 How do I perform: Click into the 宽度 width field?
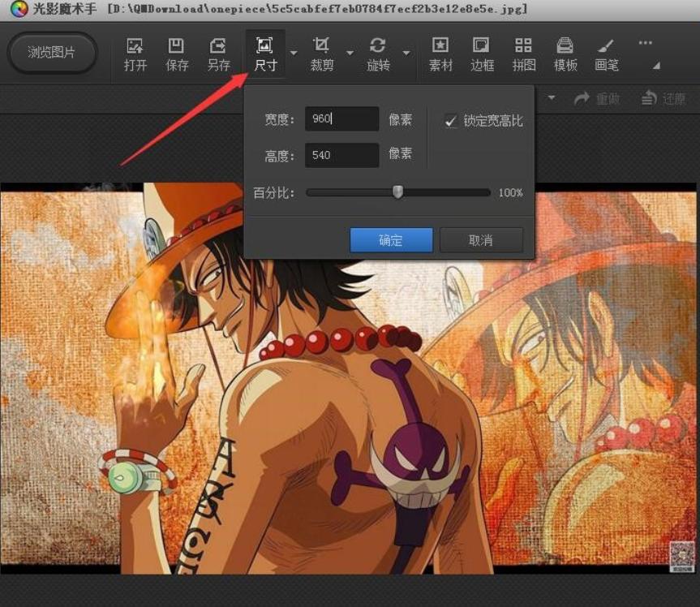click(342, 118)
